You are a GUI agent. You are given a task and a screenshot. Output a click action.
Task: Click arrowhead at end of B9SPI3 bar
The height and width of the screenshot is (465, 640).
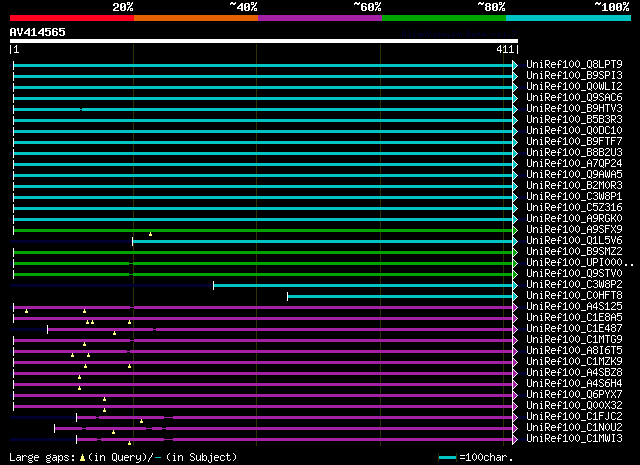[516, 76]
